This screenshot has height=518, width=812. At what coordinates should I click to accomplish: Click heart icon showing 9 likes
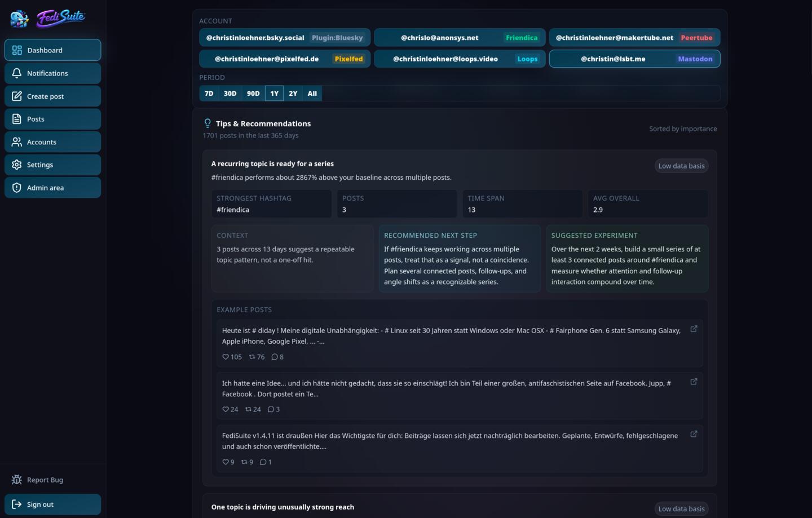pos(226,462)
